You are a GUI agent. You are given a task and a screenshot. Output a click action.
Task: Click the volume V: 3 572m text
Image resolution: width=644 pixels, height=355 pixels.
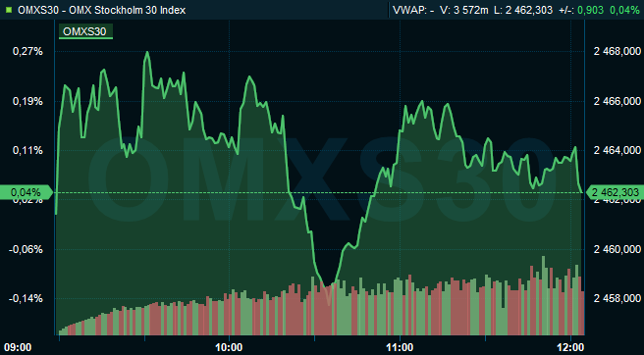point(465,10)
